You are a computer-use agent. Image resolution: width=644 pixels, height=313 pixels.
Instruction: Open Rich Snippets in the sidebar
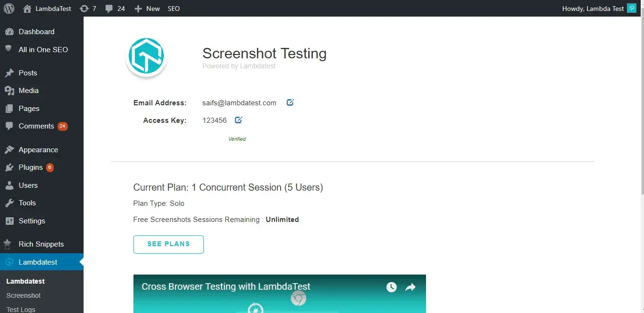click(41, 244)
